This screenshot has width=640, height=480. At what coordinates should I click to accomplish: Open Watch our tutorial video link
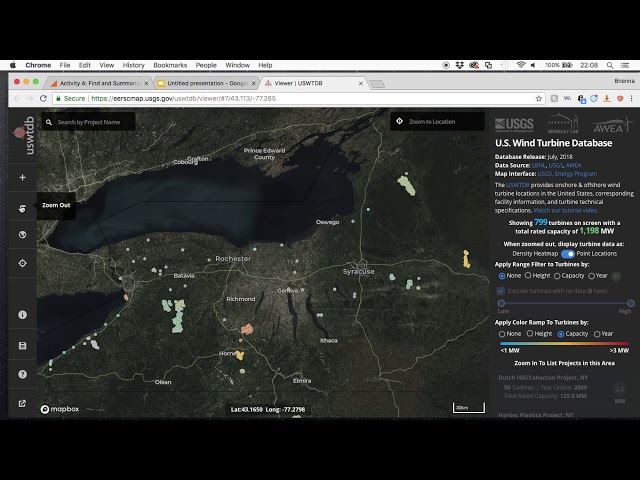tap(566, 211)
